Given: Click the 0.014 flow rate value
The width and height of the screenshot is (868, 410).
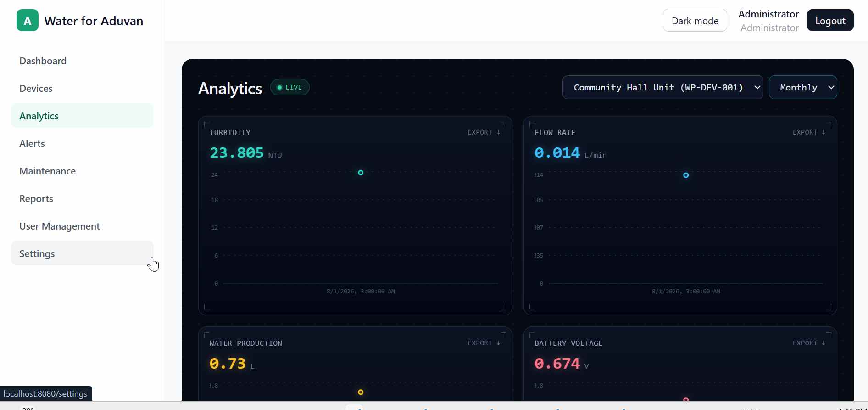Looking at the screenshot, I should tap(557, 153).
